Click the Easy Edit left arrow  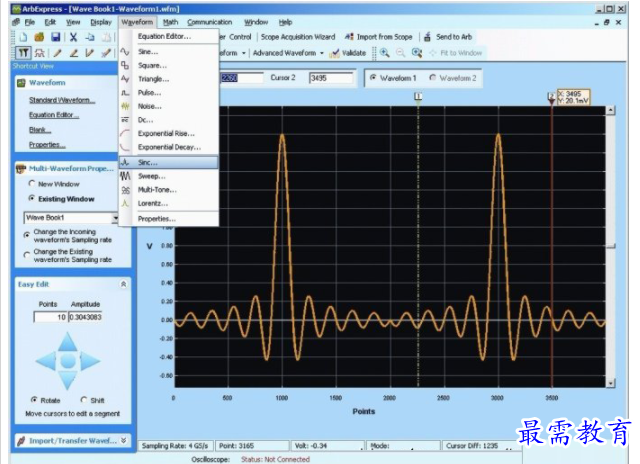coord(46,361)
